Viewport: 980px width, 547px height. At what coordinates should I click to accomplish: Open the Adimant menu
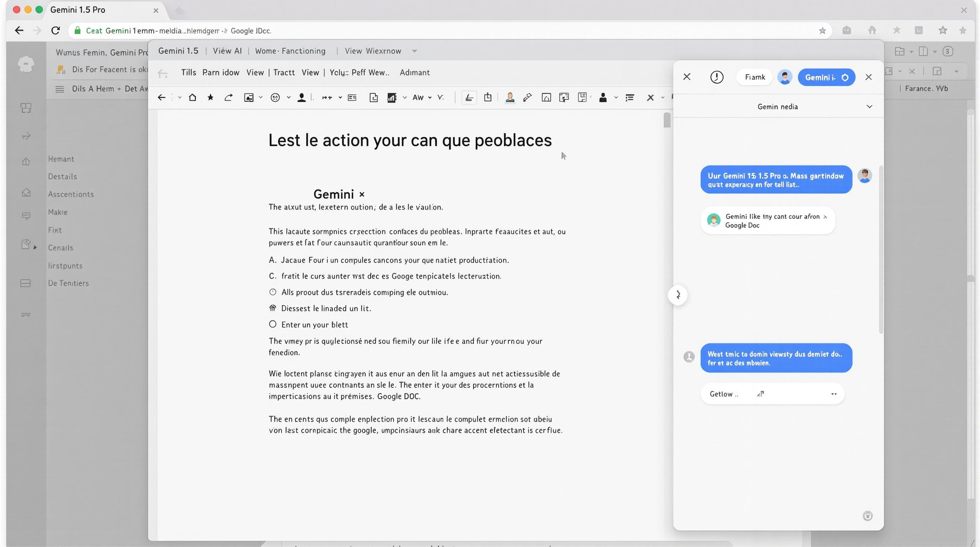click(x=414, y=73)
